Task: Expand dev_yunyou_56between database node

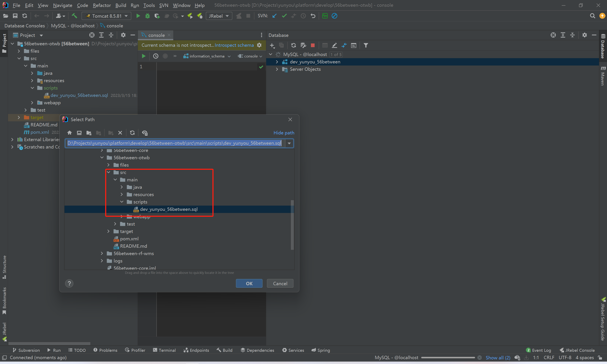Action: point(277,62)
